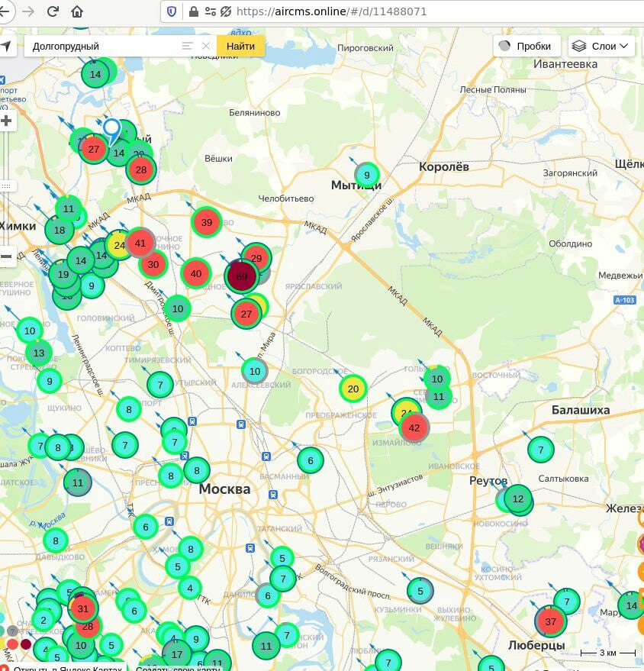Click the Москва city label
Viewport: 644px width, 671px height.
224,489
